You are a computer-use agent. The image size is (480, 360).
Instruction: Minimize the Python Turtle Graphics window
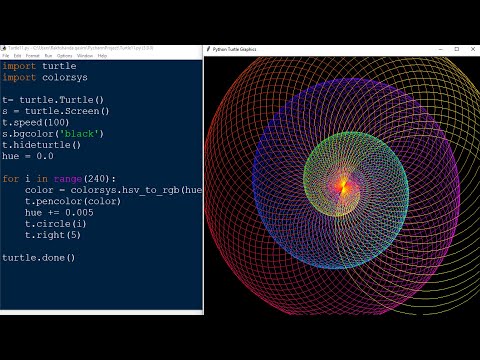(x=441, y=49)
